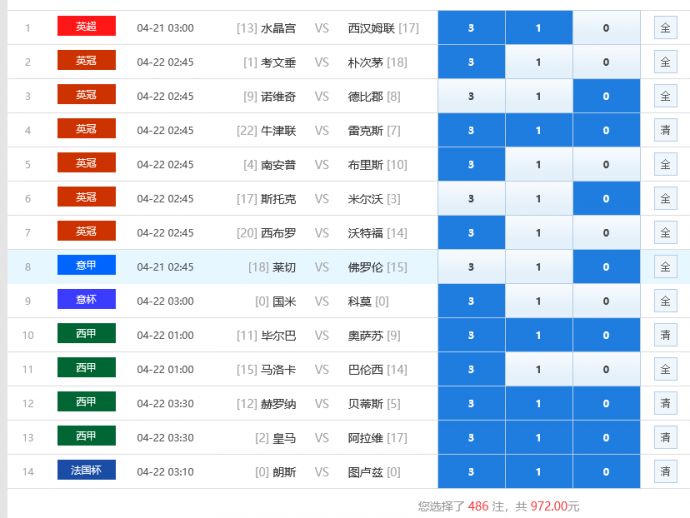Screen dimensions: 690x518
Task: Click the 意杯 league tag
Action: click(86, 300)
